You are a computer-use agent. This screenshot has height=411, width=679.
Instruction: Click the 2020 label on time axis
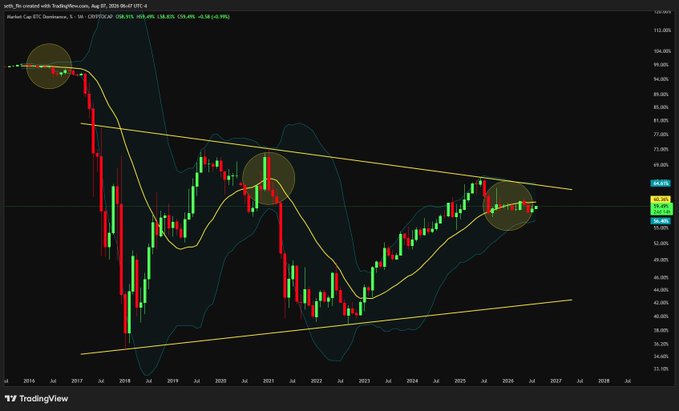coord(220,381)
